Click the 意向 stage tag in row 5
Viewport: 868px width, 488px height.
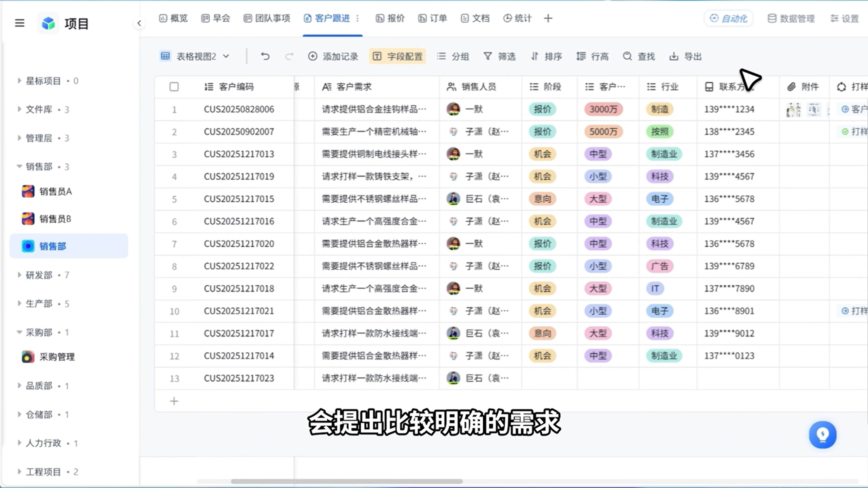tap(542, 199)
